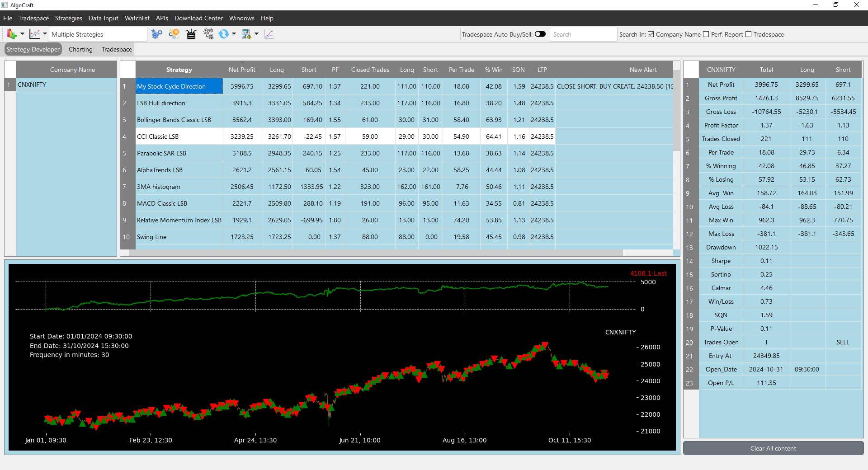Screen dimensions: 868x470
Task: Click the Search input field
Action: 583,34
